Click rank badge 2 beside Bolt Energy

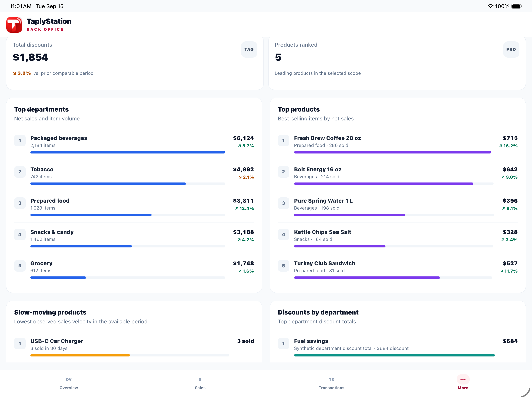pyautogui.click(x=283, y=172)
